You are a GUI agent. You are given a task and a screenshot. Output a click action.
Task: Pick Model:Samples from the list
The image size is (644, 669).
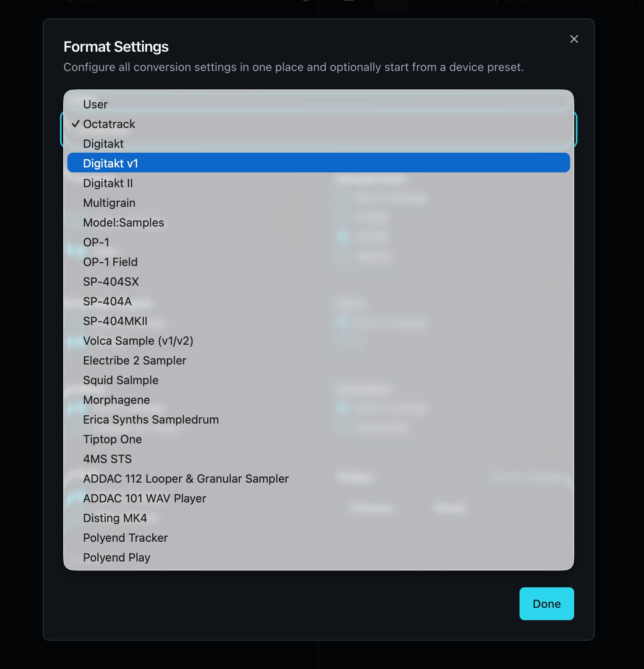(x=123, y=222)
